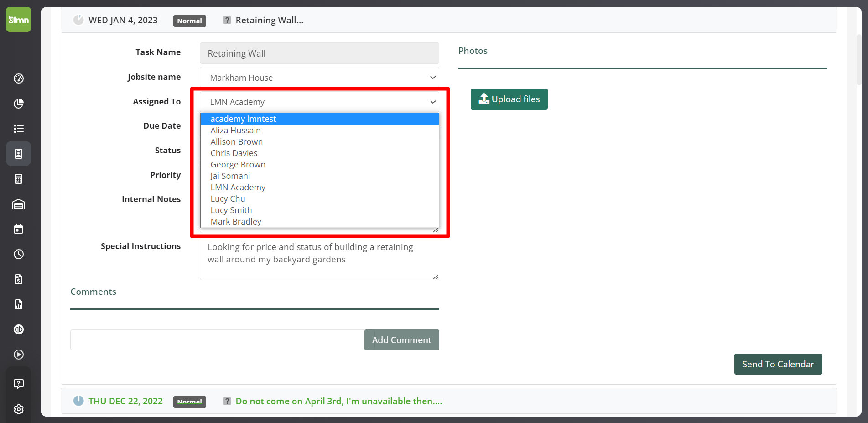Viewport: 868px width, 423px height.
Task: Open the help question bubble icon
Action: [x=19, y=384]
